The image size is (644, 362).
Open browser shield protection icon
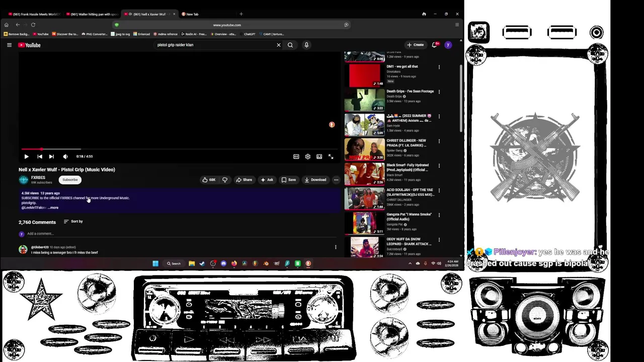pos(117,25)
